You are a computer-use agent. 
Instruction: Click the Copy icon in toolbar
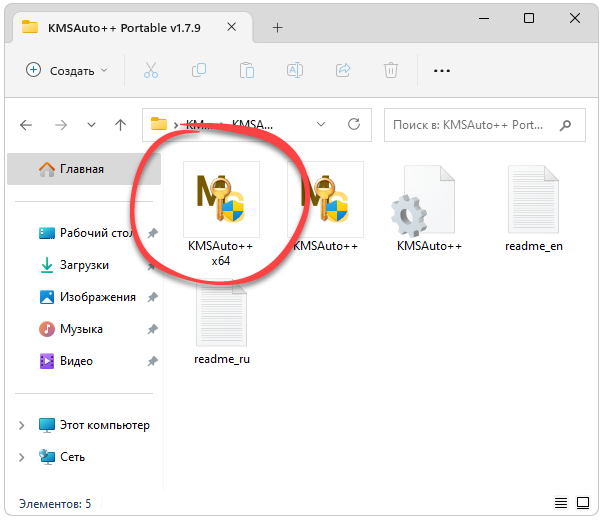click(x=199, y=70)
